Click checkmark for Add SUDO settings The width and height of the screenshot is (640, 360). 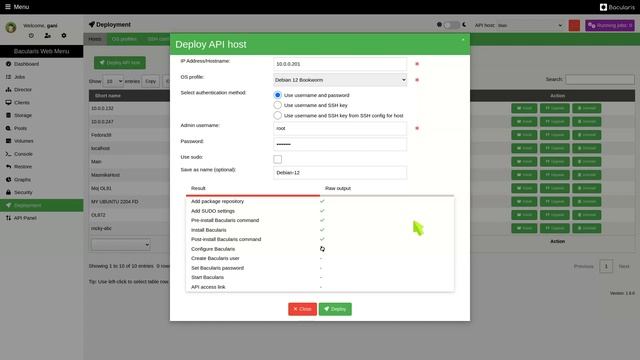(x=322, y=211)
